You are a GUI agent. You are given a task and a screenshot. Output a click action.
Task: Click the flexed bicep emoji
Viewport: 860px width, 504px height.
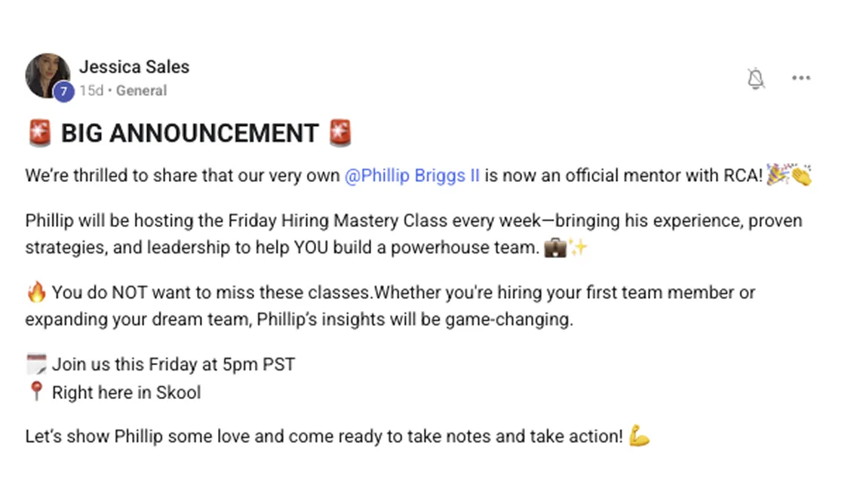(x=639, y=436)
